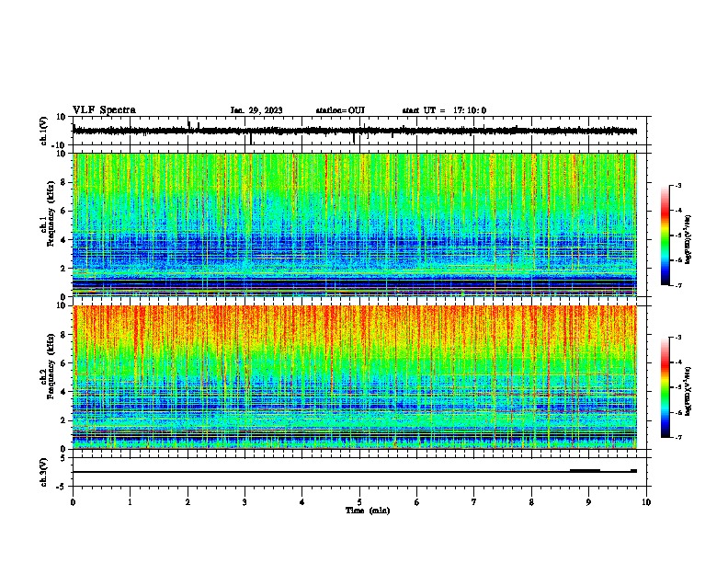Click the ch.3 step at trace end
728x563 pixels.
pos(633,471)
